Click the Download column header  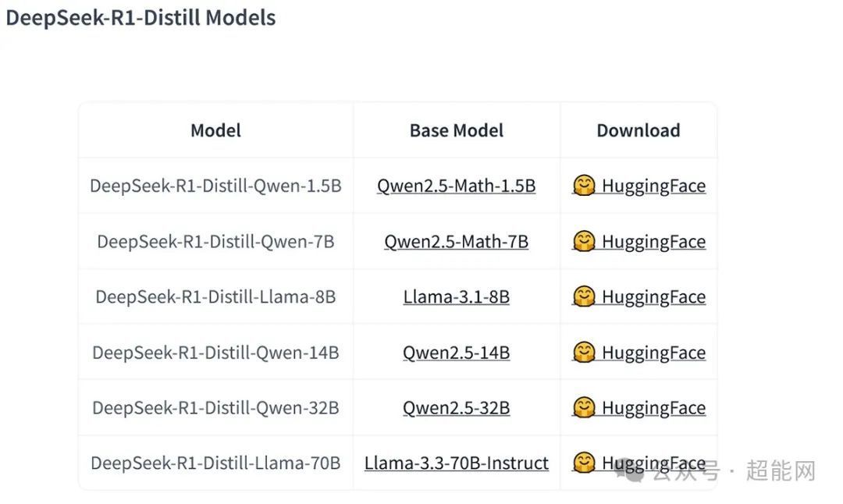click(638, 130)
